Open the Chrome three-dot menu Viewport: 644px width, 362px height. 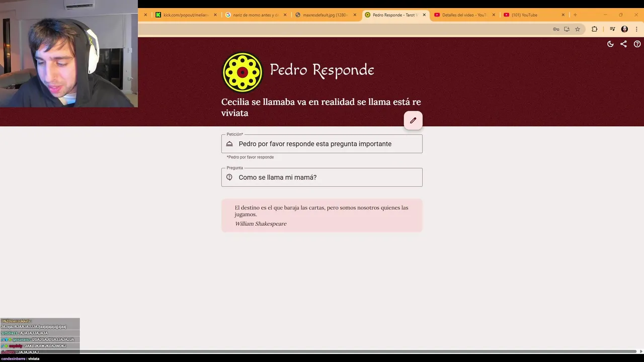pyautogui.click(x=636, y=29)
